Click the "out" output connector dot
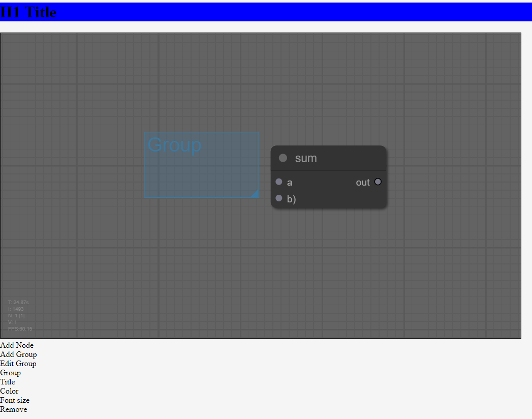 (378, 182)
